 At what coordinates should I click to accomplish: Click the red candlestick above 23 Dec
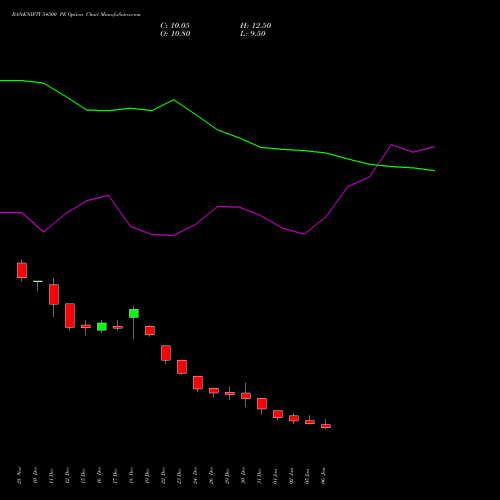pos(182,367)
